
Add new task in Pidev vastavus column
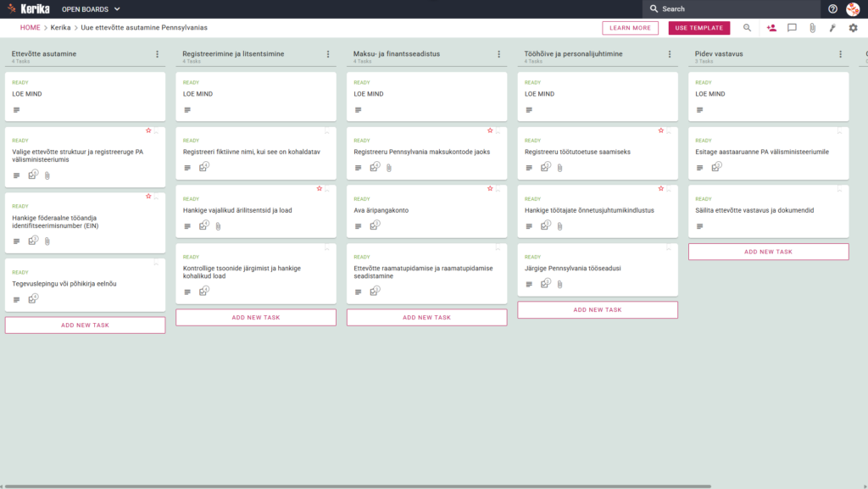click(768, 252)
